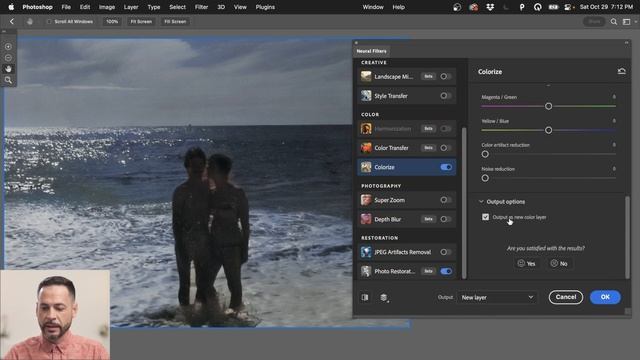Open macOS Control Center icon
This screenshot has height=360, width=640.
(x=568, y=7)
